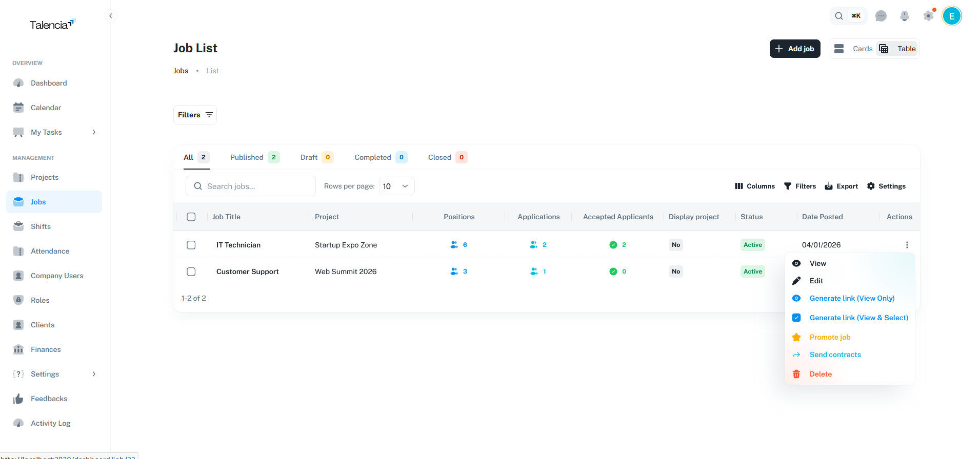The image size is (980, 459).
Task: Open the Filters button above tabs
Action: (x=195, y=115)
